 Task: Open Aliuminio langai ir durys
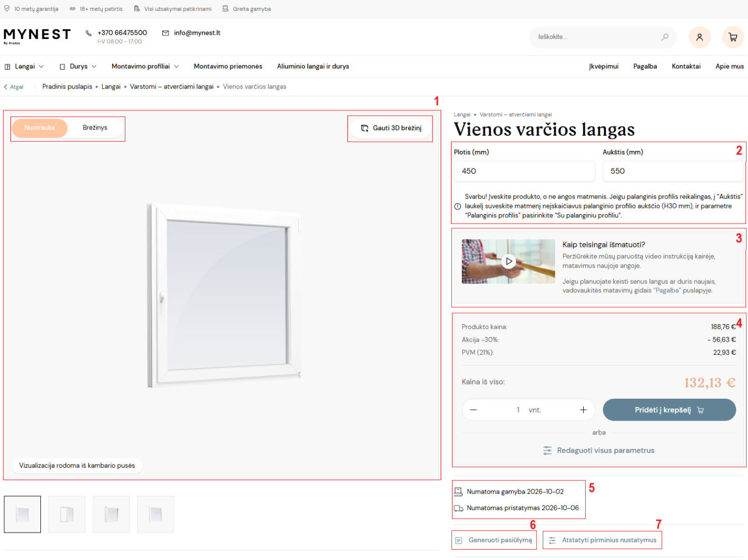click(313, 66)
